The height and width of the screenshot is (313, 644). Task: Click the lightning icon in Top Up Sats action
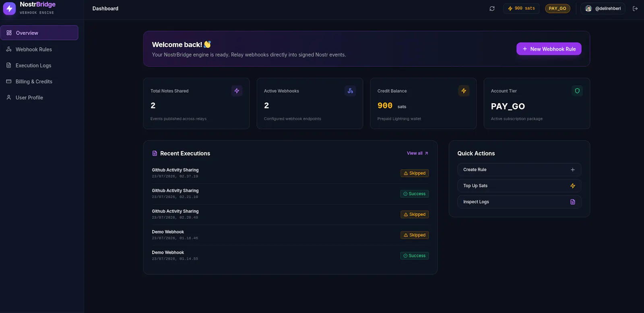click(573, 186)
